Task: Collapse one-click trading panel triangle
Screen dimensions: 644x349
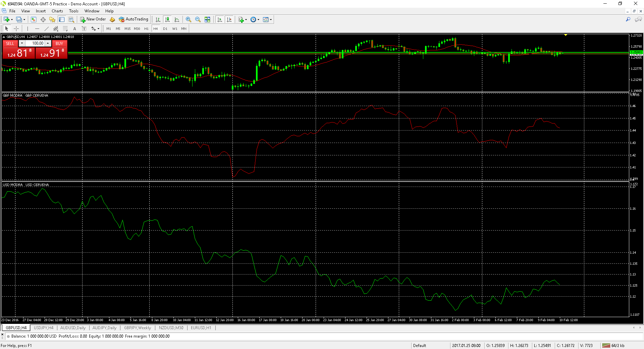Action: point(4,37)
